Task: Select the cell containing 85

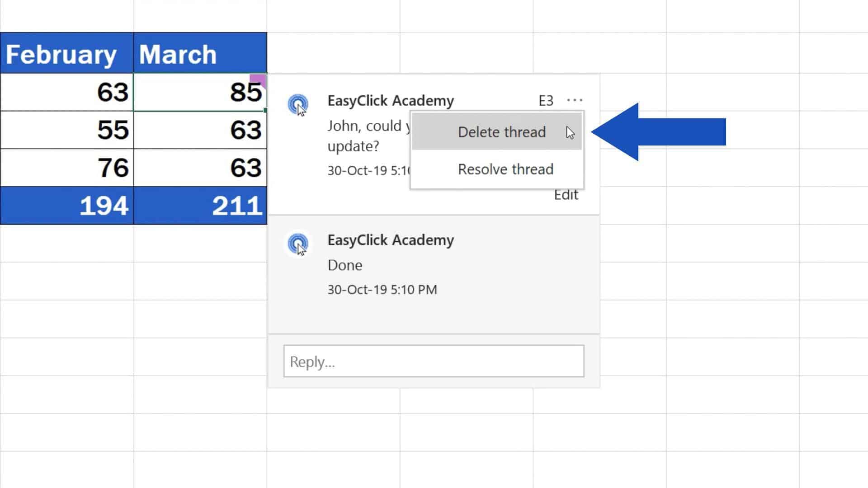Action: [x=200, y=92]
